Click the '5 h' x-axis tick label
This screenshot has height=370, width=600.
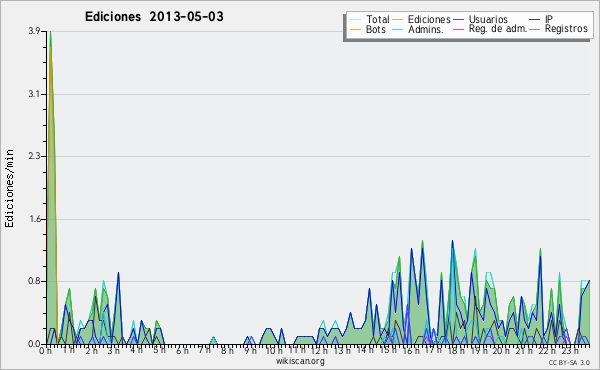pos(159,350)
